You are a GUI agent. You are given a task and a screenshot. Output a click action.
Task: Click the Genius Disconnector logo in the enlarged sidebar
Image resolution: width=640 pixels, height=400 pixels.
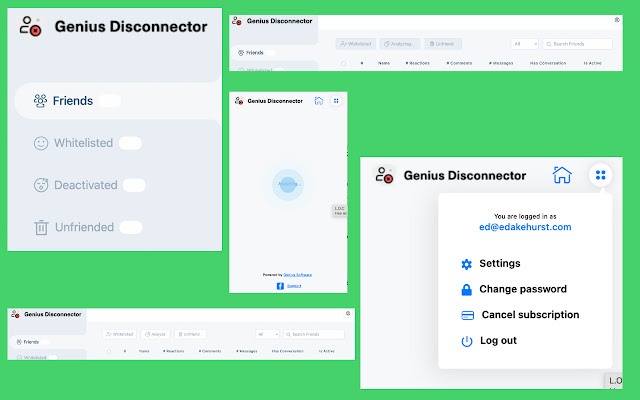tap(31, 26)
